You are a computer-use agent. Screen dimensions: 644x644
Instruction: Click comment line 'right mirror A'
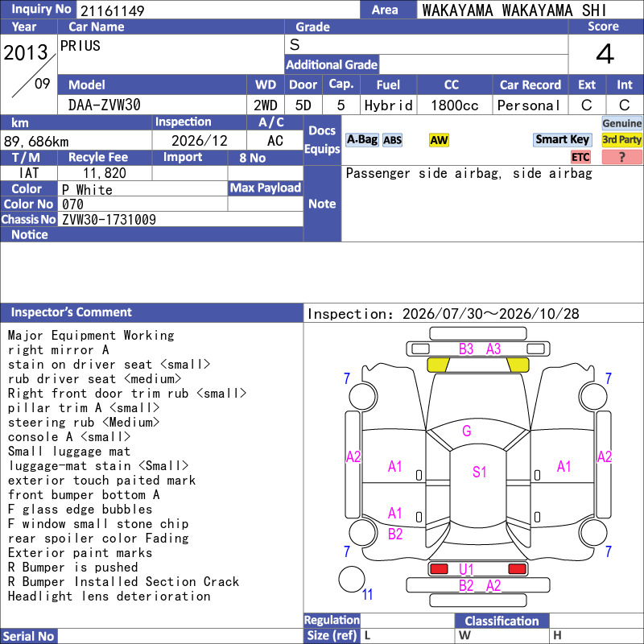coord(58,350)
